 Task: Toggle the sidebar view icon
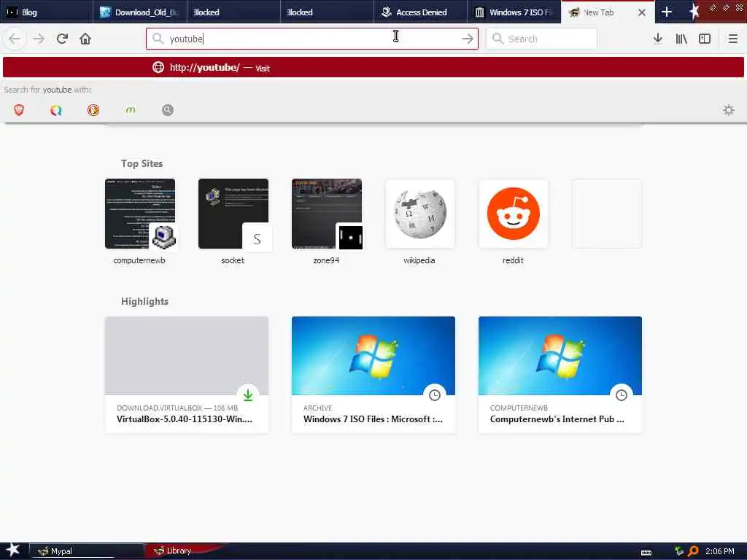click(705, 39)
